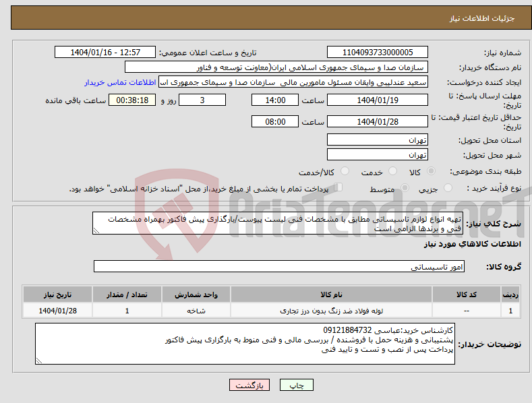The height and width of the screenshot is (403, 532).
Task: Click the buyer notes text area
Action: 245,344
